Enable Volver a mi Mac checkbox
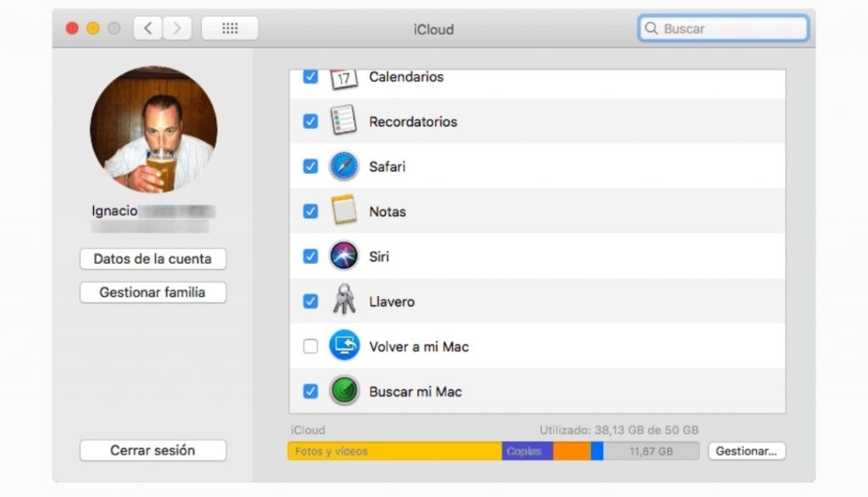 coord(310,346)
